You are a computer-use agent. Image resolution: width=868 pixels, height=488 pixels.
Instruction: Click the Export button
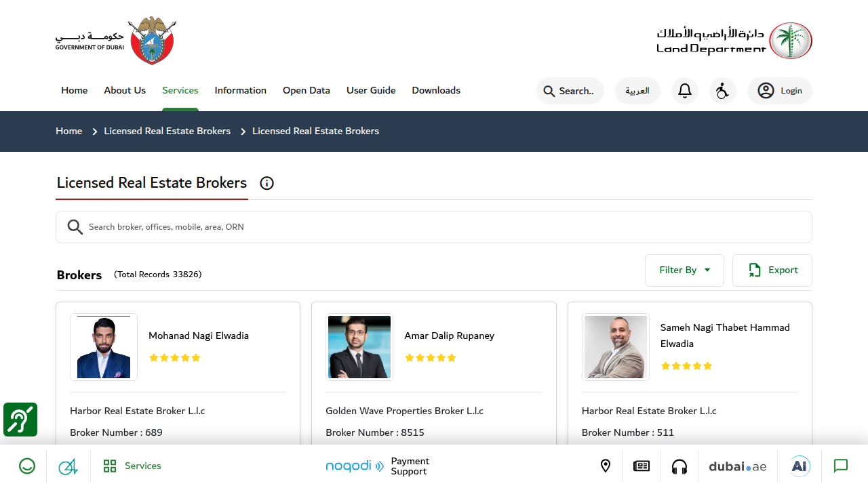coord(772,270)
